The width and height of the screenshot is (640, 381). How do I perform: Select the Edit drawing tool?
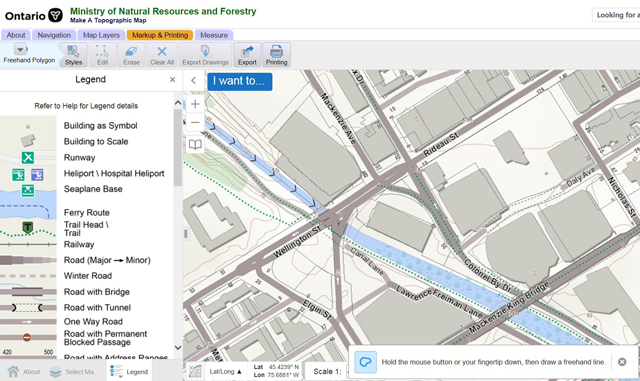click(x=102, y=55)
